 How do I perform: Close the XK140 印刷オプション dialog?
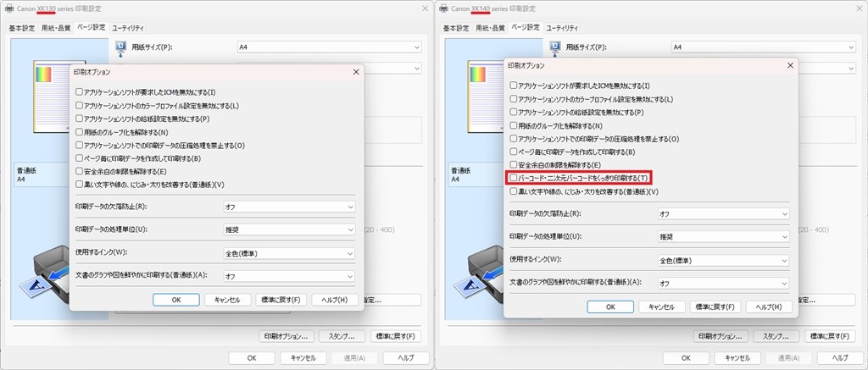790,65
